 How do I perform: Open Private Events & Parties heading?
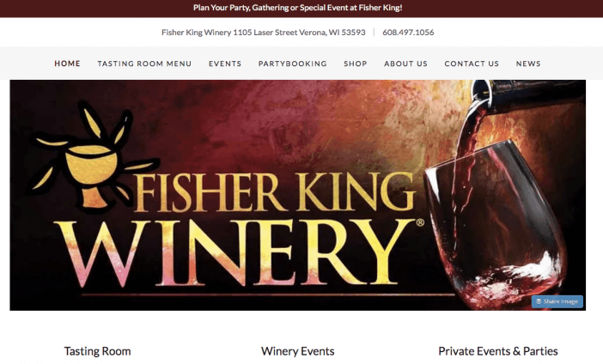coord(498,351)
